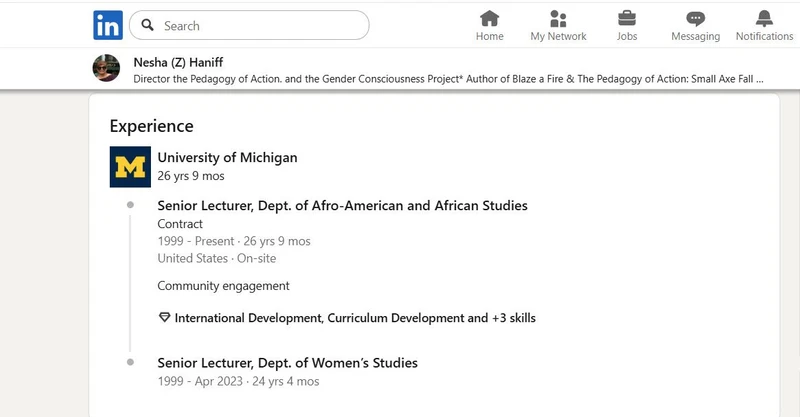
Task: Open the Jobs briefcase icon
Action: (627, 19)
